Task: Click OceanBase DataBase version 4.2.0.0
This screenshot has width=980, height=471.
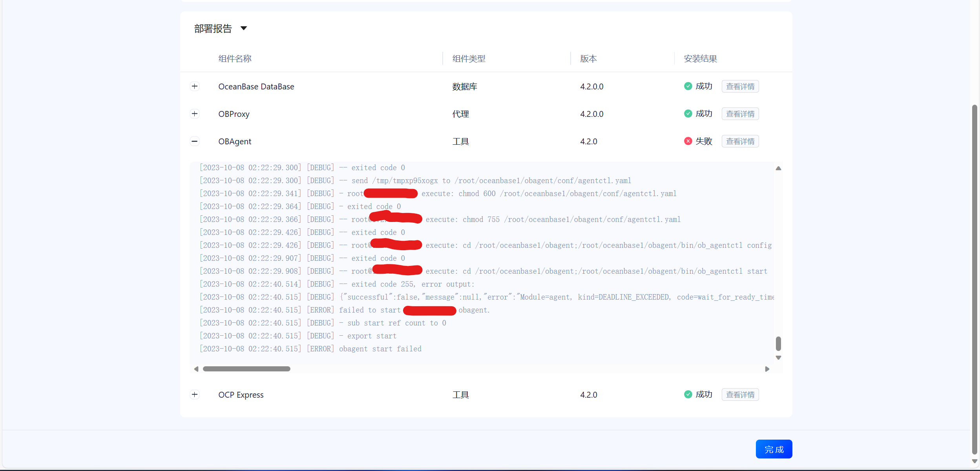Action: (592, 87)
